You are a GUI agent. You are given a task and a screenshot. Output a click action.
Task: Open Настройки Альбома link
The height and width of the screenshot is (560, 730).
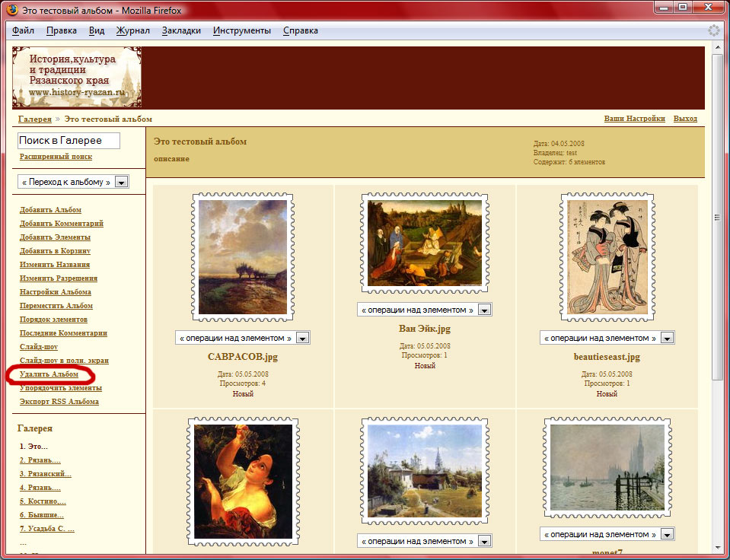coord(56,292)
